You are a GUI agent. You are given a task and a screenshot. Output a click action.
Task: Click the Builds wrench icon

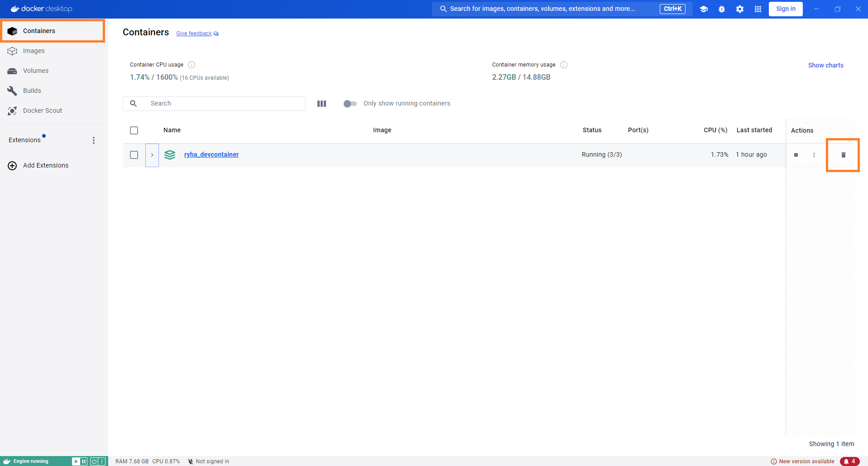tap(12, 91)
